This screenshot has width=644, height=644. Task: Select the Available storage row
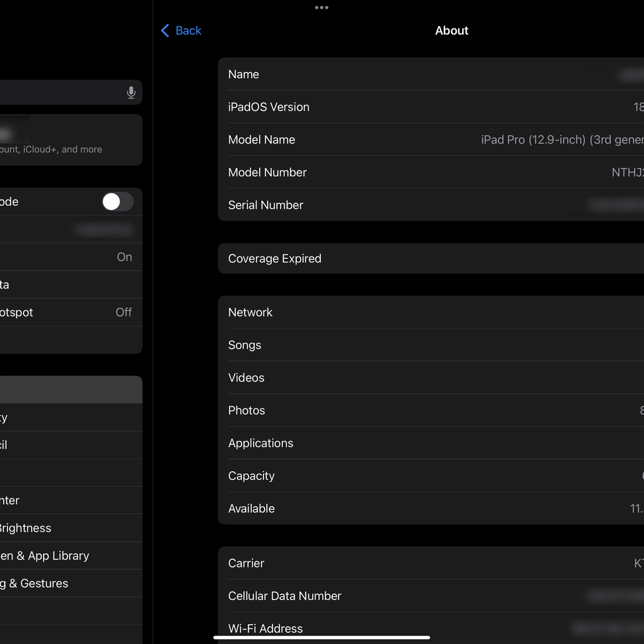click(431, 509)
